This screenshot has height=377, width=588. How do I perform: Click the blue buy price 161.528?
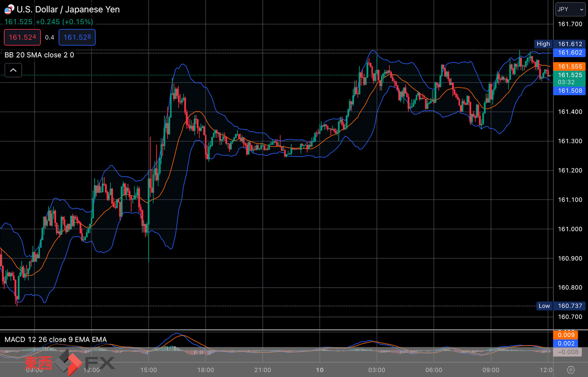(x=77, y=37)
